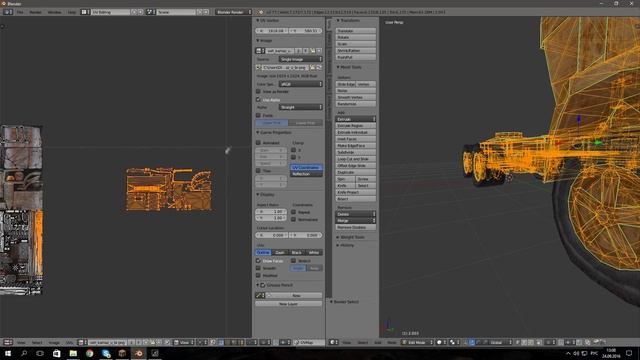Click Remove Doubles button
The height and width of the screenshot is (360, 640).
tap(356, 227)
